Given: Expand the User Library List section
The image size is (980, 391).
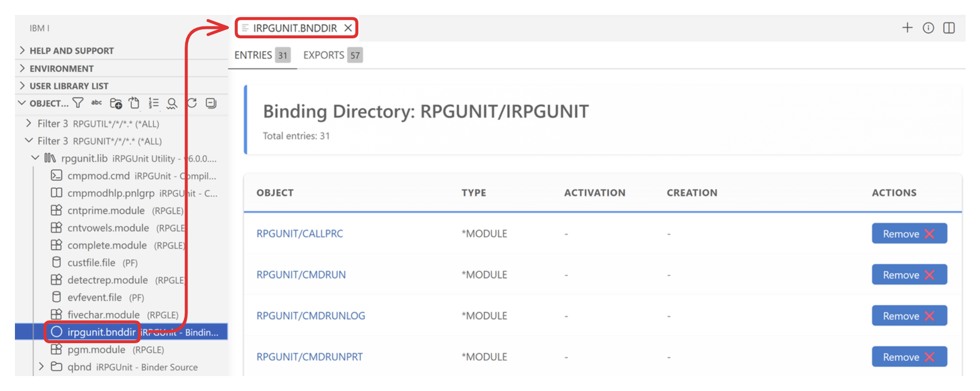Looking at the screenshot, I should 22,86.
